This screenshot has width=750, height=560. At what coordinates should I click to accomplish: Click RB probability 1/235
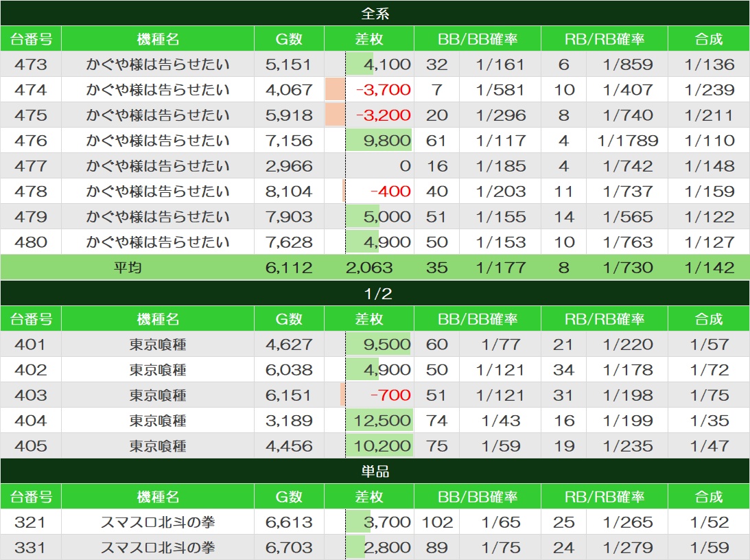tap(628, 445)
